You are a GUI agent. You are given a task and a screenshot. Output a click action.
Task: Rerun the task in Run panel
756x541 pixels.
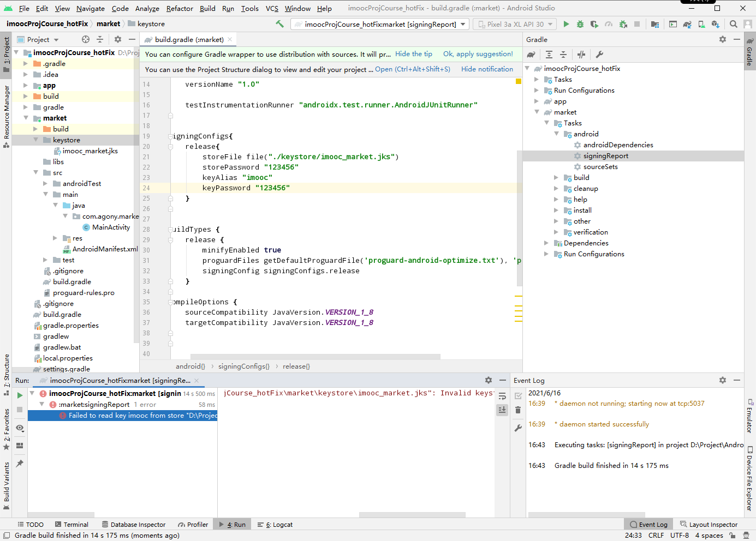pos(20,395)
